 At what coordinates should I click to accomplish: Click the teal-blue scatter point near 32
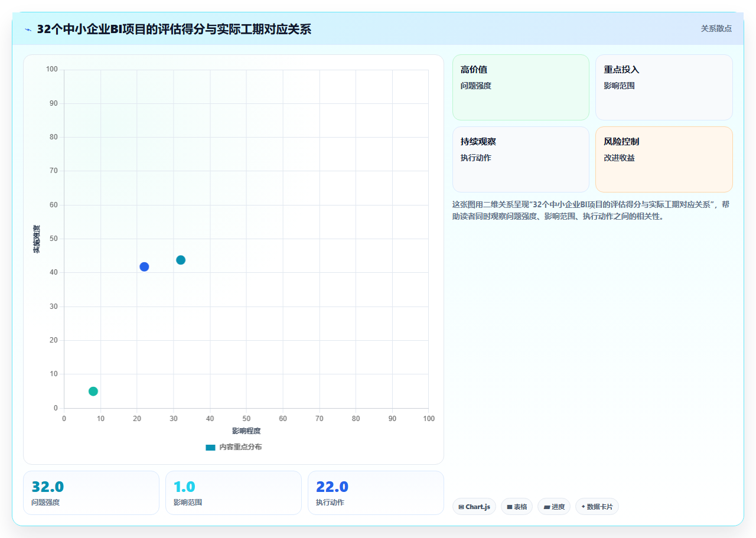(181, 260)
